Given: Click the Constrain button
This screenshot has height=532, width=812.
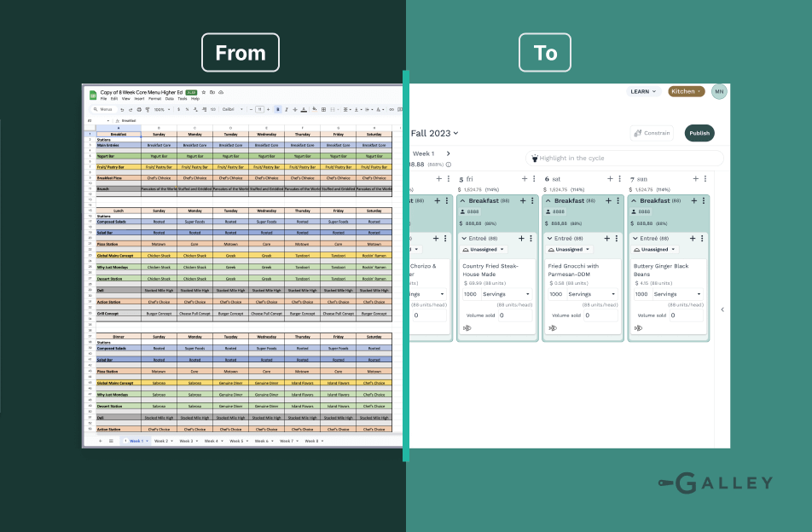Looking at the screenshot, I should coord(652,133).
